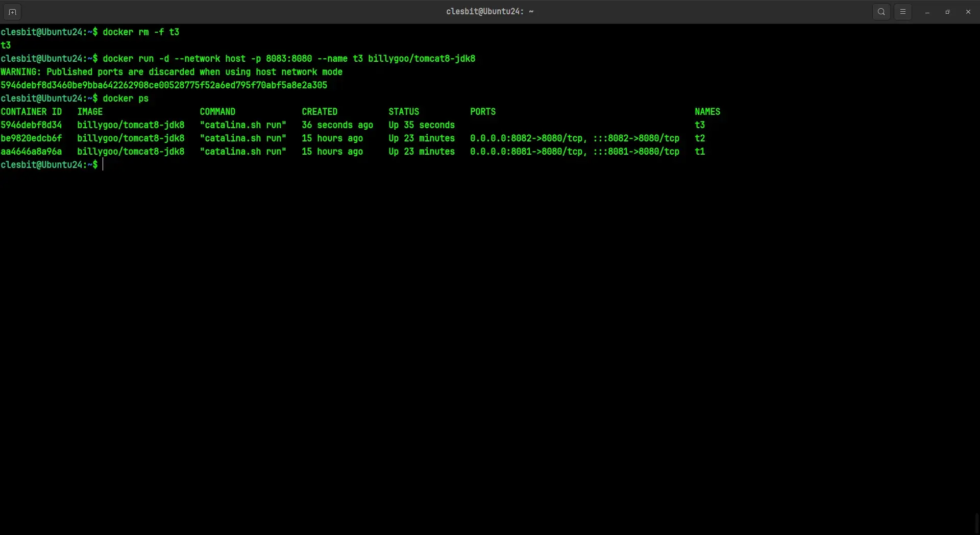The width and height of the screenshot is (980, 535).
Task: Open the hamburger main menu
Action: pyautogui.click(x=903, y=12)
